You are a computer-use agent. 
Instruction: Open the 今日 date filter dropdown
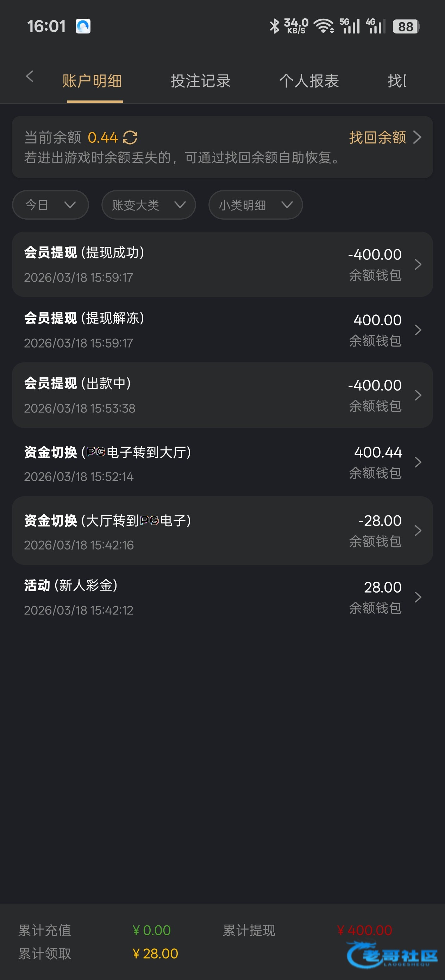pos(51,205)
